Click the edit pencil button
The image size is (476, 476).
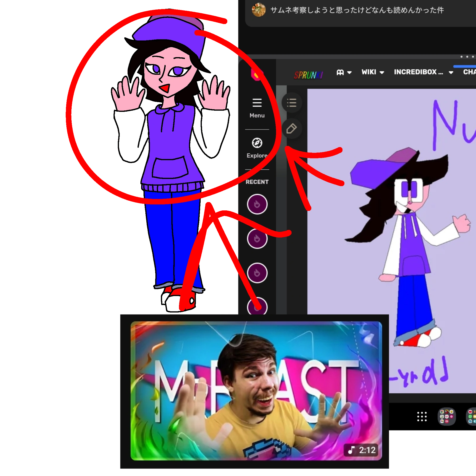click(292, 129)
